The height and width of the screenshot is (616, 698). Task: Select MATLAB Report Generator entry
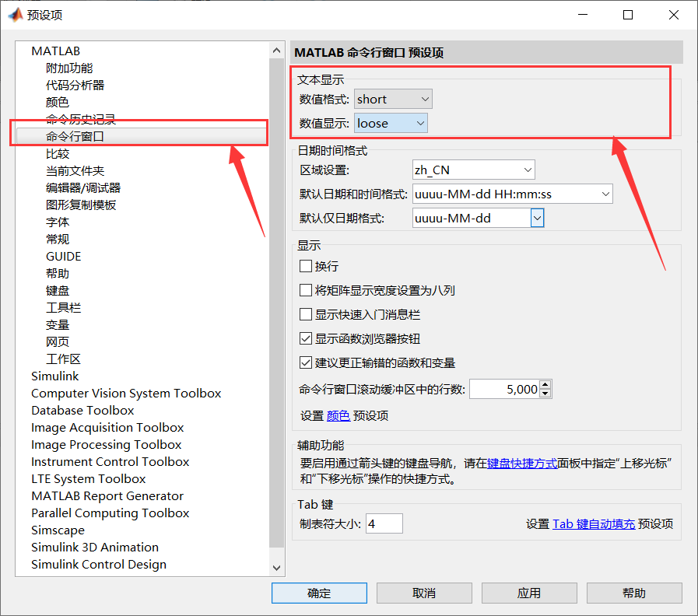[107, 495]
